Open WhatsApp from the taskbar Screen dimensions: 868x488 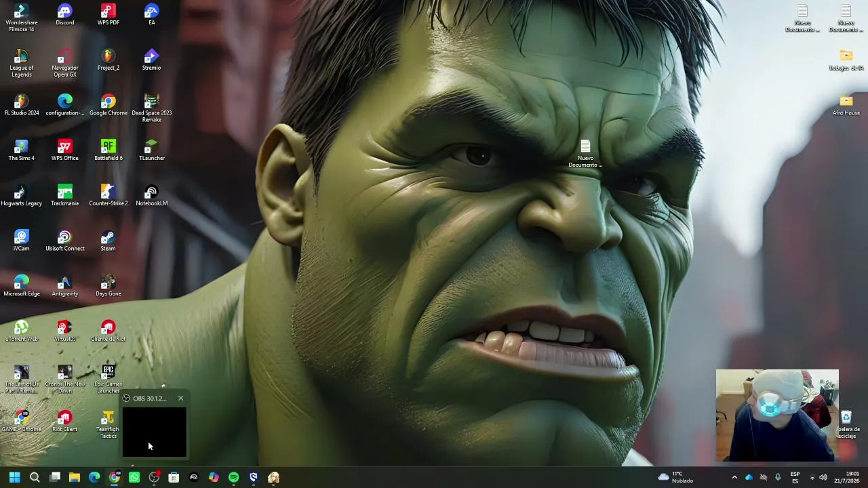134,477
